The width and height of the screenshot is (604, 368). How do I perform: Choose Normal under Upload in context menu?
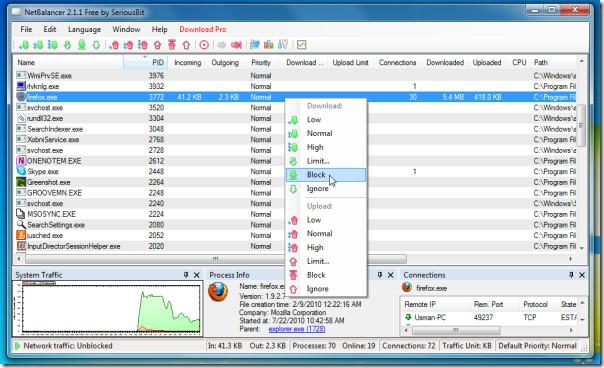pos(326,234)
